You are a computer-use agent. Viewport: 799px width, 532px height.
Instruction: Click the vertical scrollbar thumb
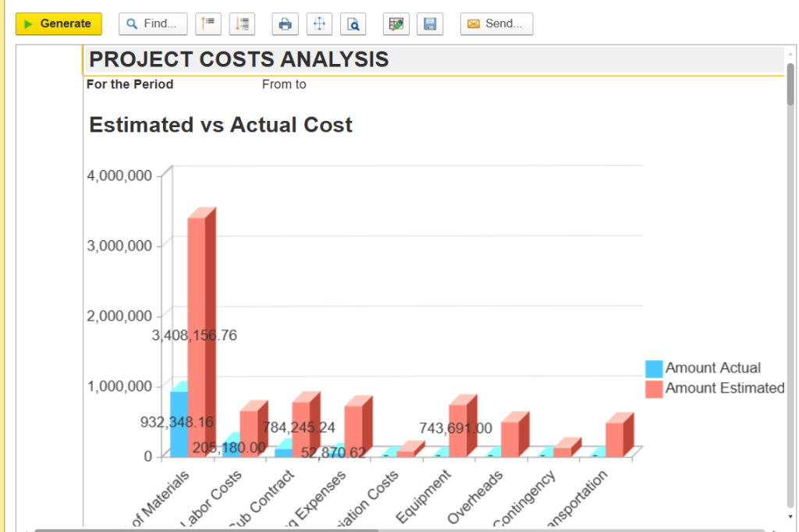(790, 84)
